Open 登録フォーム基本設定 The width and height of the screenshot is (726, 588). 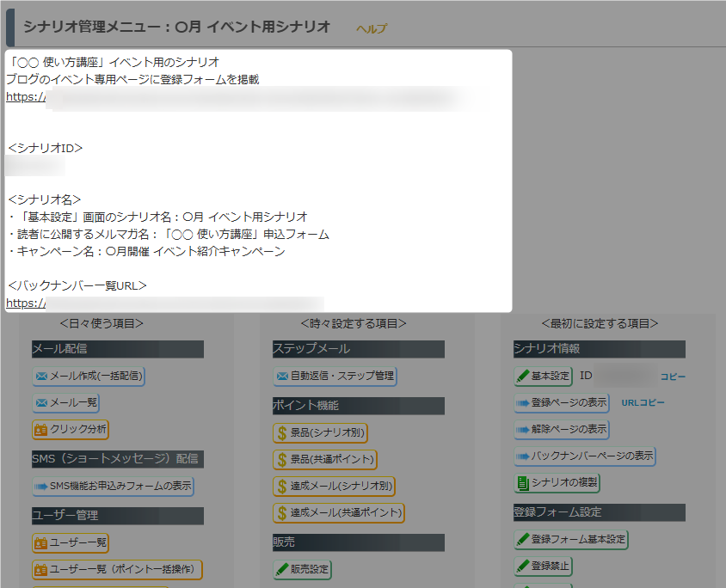point(571,540)
